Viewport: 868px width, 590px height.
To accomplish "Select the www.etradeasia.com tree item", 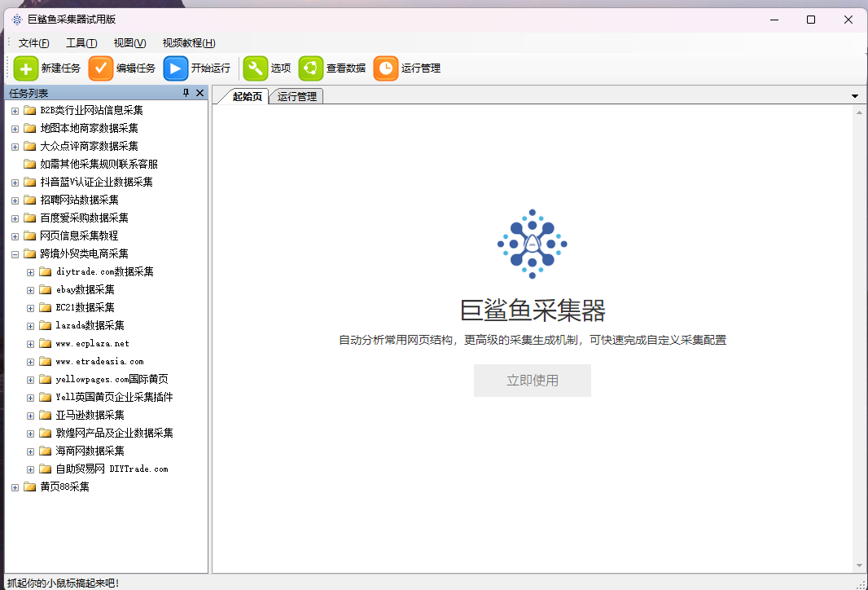I will 99,361.
